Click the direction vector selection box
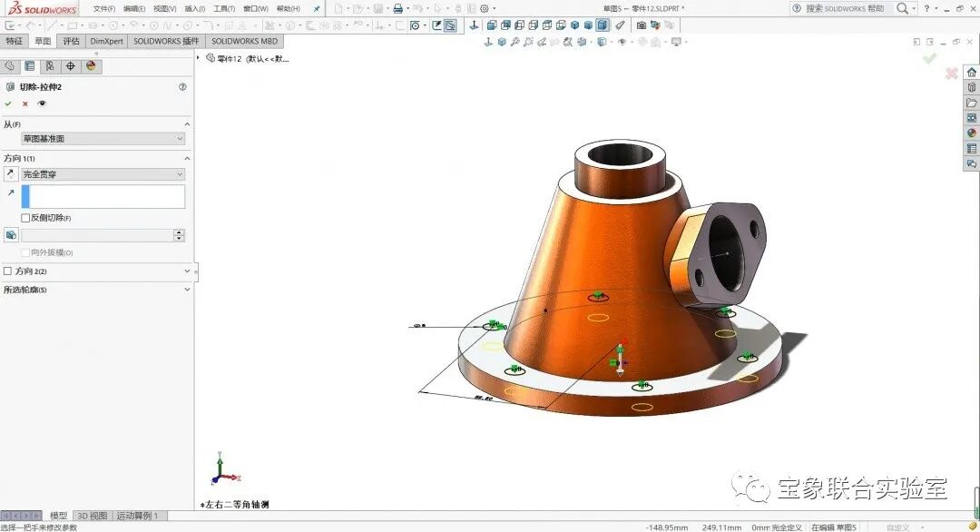The width and height of the screenshot is (980, 532). (103, 196)
